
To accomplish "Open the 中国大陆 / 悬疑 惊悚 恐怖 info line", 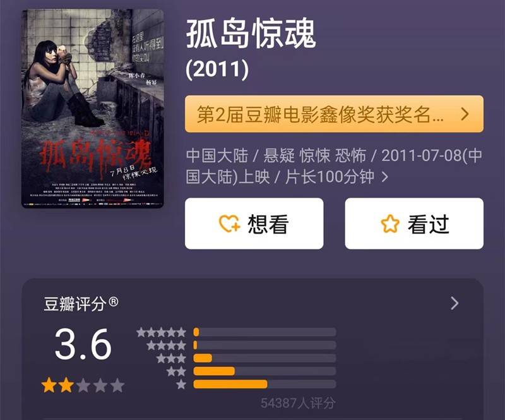I will coord(335,166).
